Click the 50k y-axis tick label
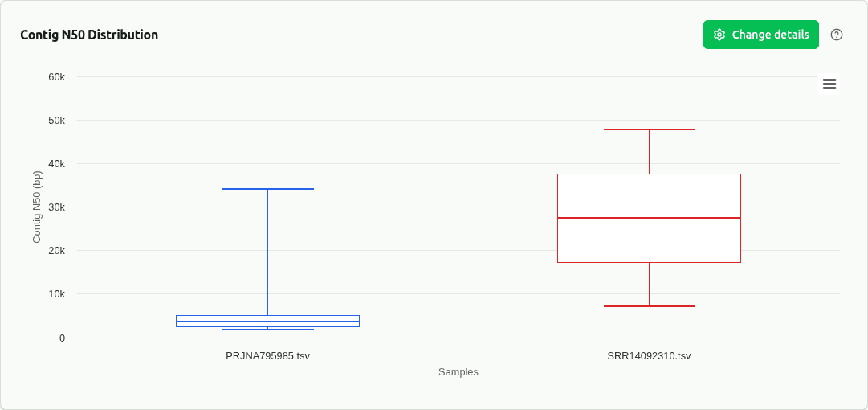 (56, 121)
